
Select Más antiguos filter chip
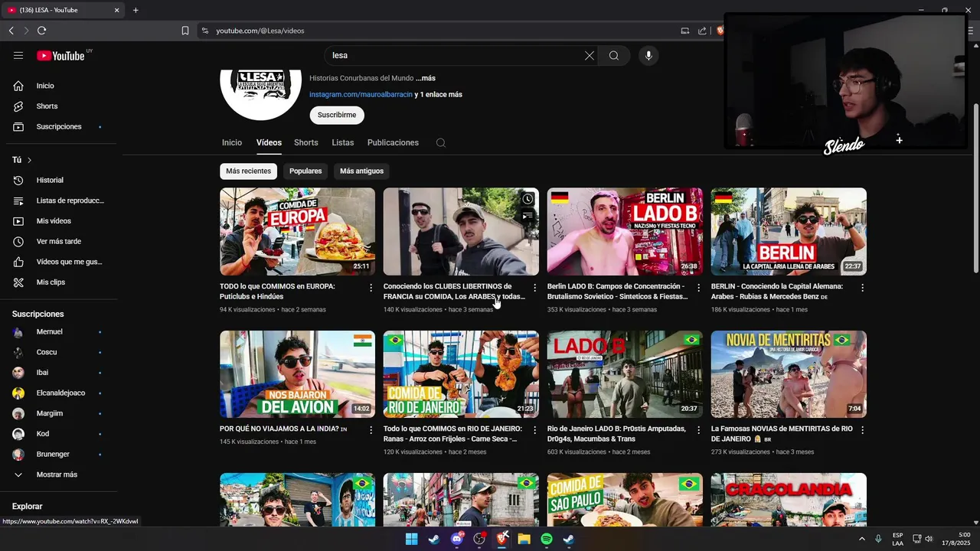point(361,171)
